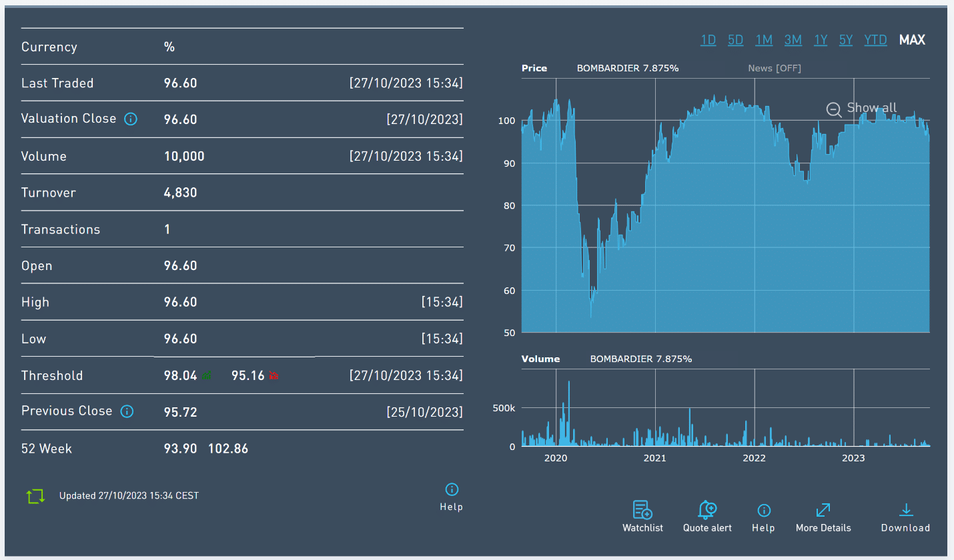This screenshot has height=560, width=954.
Task: Open info icon beside Previous Close
Action: [x=127, y=411]
